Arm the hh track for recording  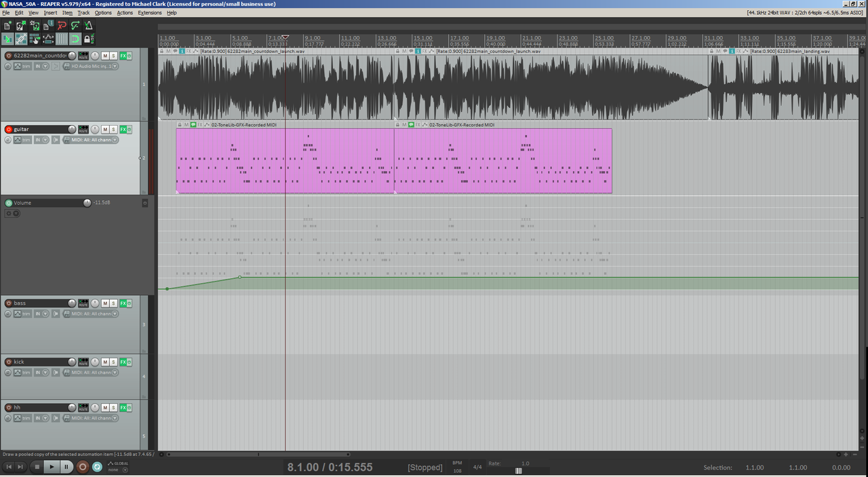(9, 408)
